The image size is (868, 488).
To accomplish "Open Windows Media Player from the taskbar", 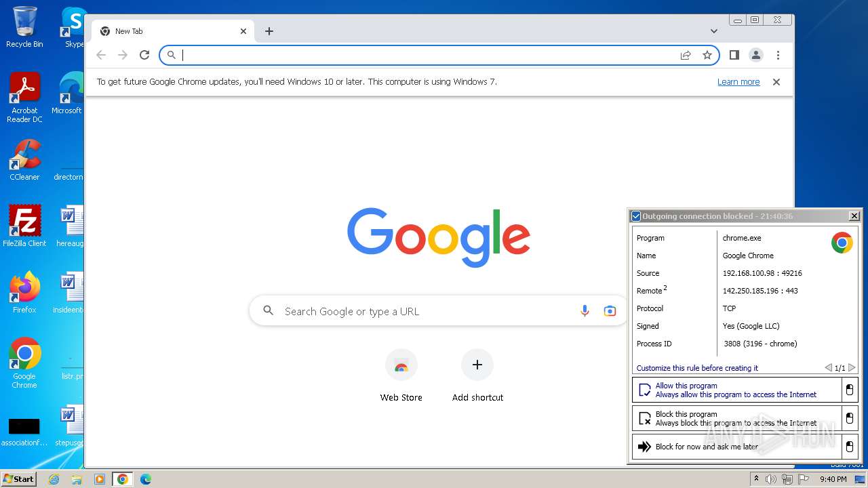I will (x=100, y=479).
